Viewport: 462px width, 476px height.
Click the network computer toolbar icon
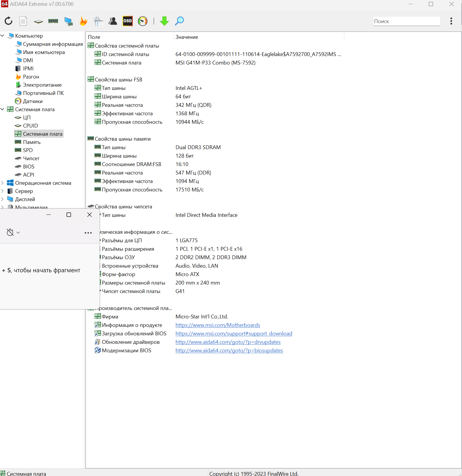point(69,21)
